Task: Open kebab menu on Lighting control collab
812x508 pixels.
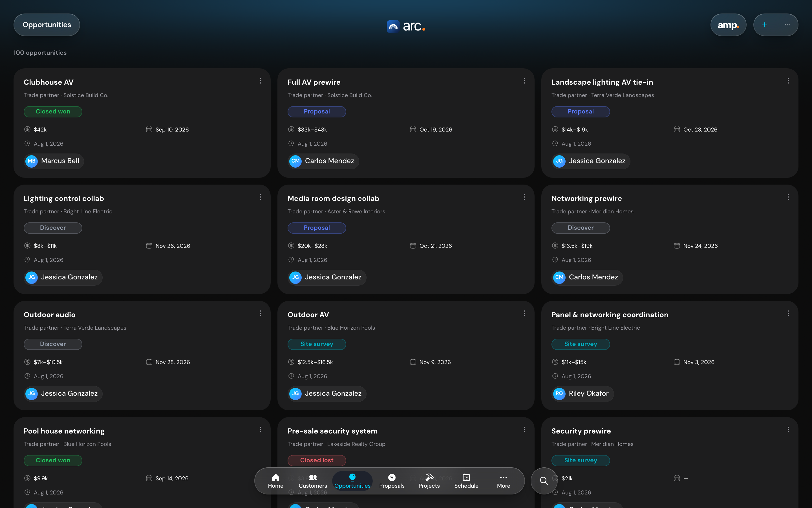Action: tap(261, 197)
